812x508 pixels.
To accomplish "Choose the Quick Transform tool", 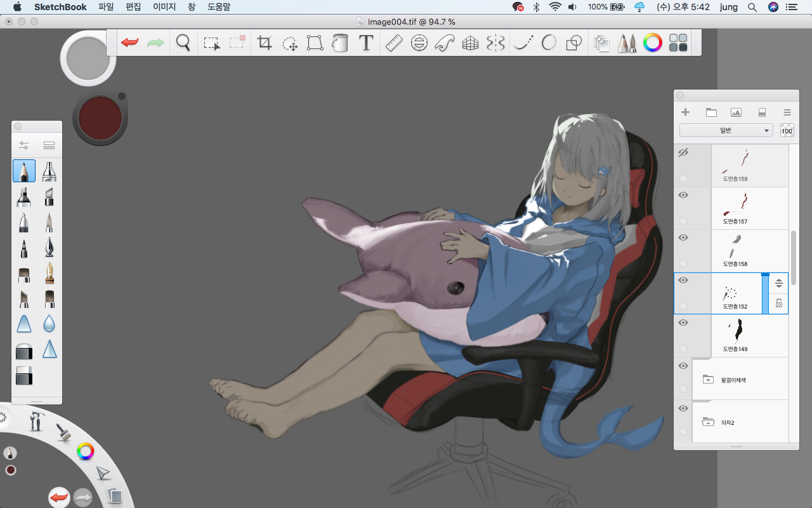I will coord(290,43).
